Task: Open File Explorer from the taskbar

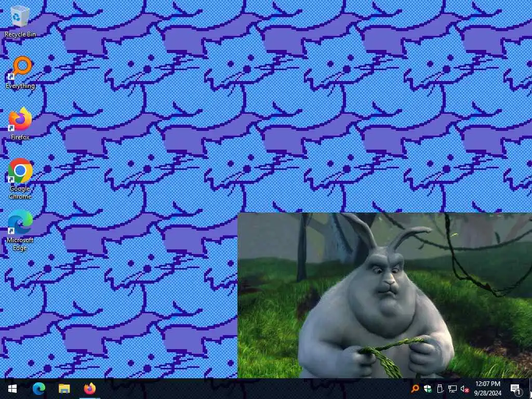Action: coord(64,389)
